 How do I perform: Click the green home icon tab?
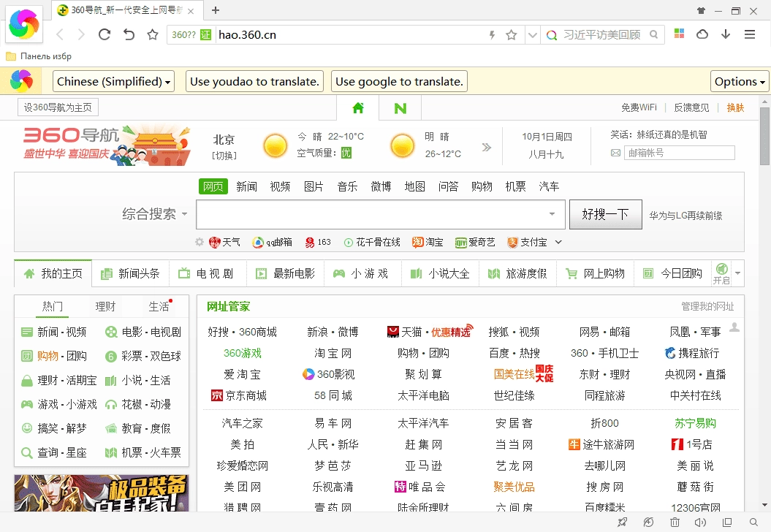tap(358, 107)
